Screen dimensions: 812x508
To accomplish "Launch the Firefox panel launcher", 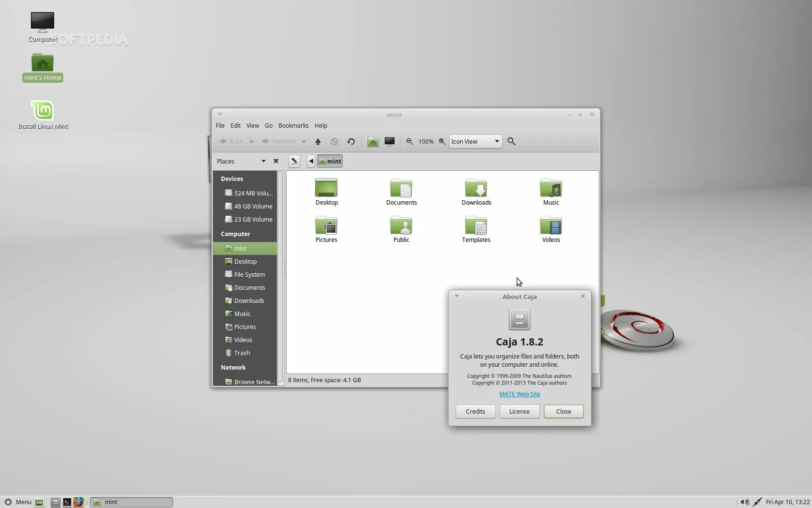I will click(x=78, y=502).
